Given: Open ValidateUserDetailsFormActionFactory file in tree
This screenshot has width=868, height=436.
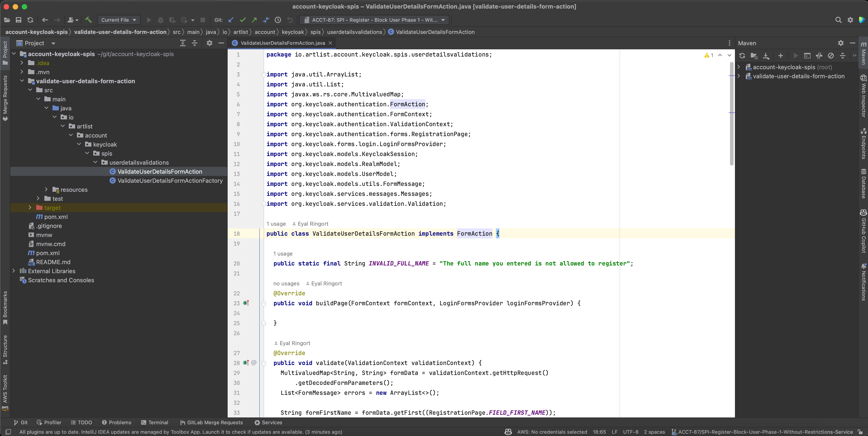Looking at the screenshot, I should tap(170, 181).
